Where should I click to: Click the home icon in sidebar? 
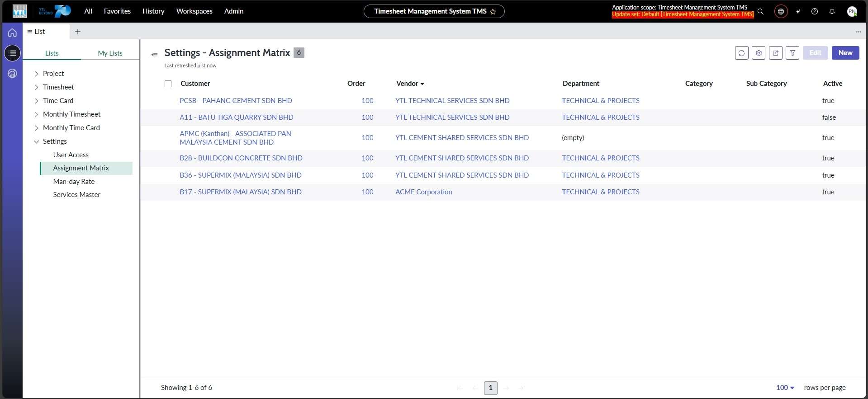point(12,33)
